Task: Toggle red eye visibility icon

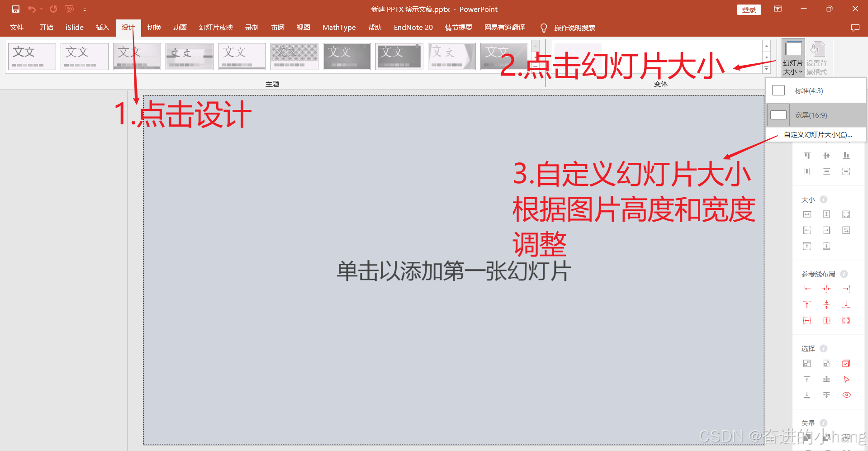Action: (x=846, y=395)
